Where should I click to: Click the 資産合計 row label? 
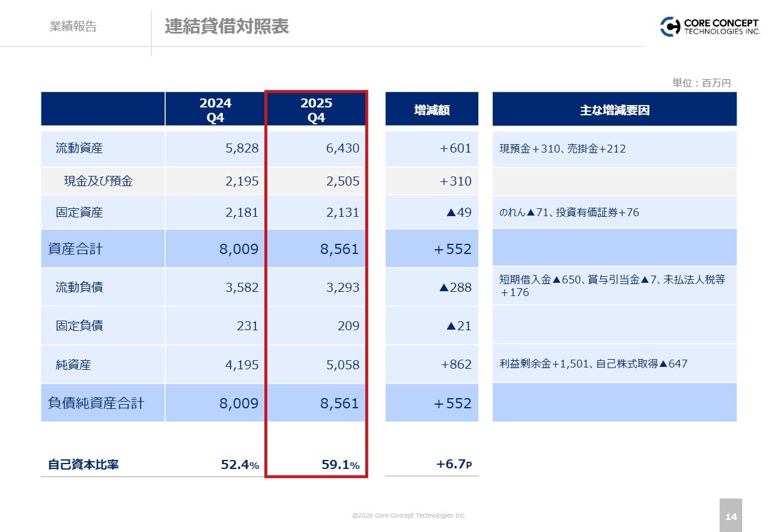pos(75,249)
